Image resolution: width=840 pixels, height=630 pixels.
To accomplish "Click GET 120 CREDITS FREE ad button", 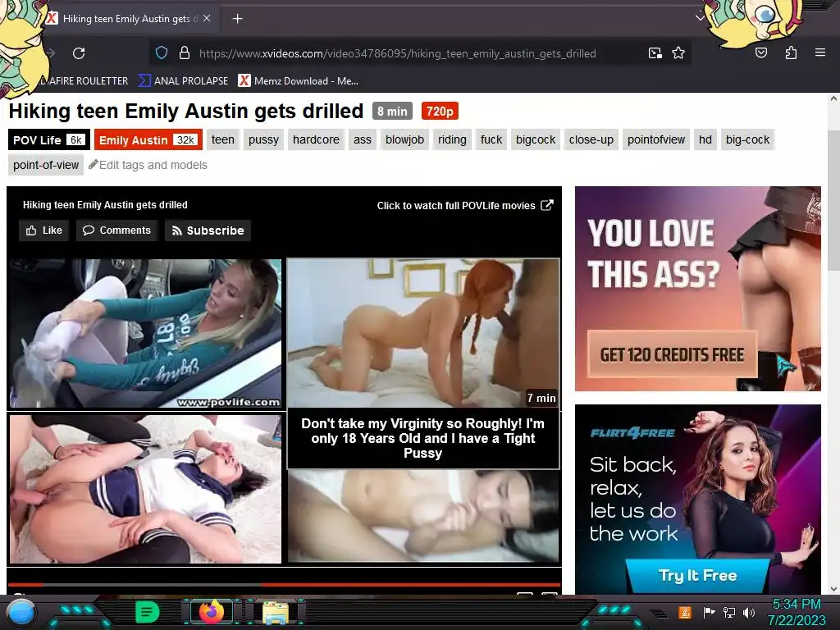I will [x=672, y=354].
